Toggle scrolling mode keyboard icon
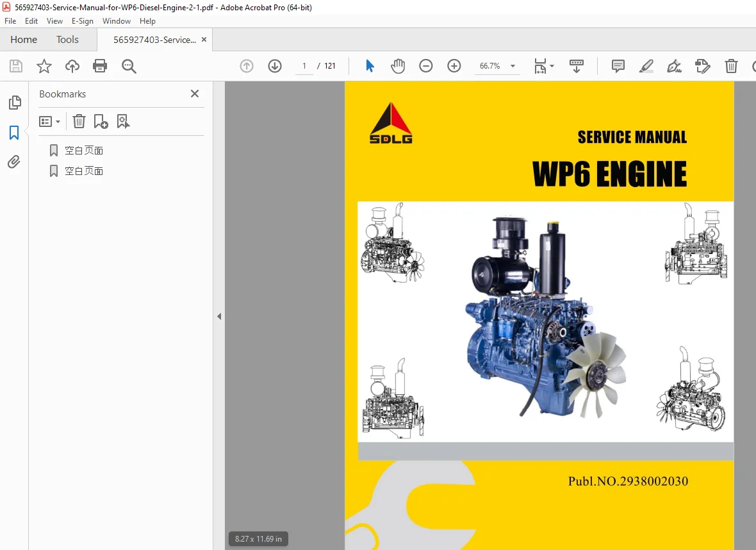Screen dimensions: 756x550 (x=576, y=66)
